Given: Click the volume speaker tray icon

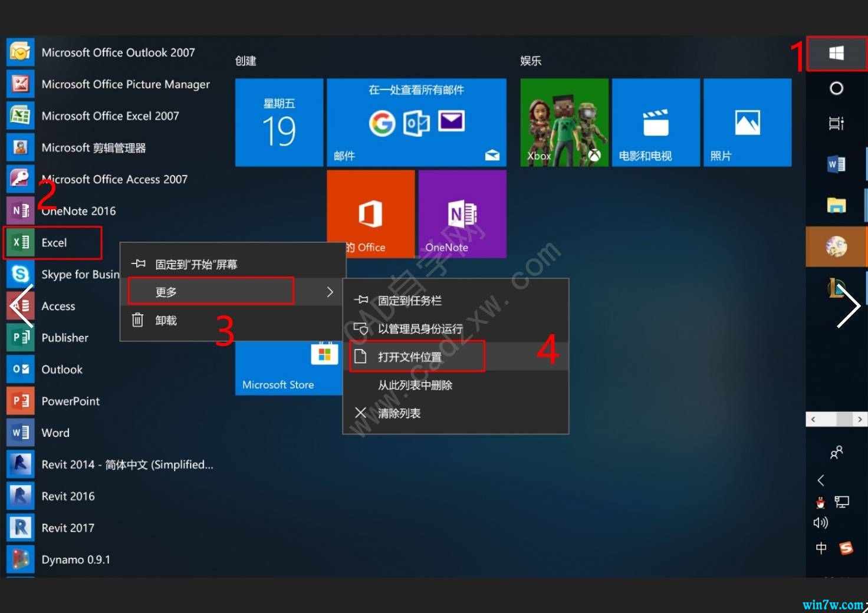Looking at the screenshot, I should (x=820, y=523).
